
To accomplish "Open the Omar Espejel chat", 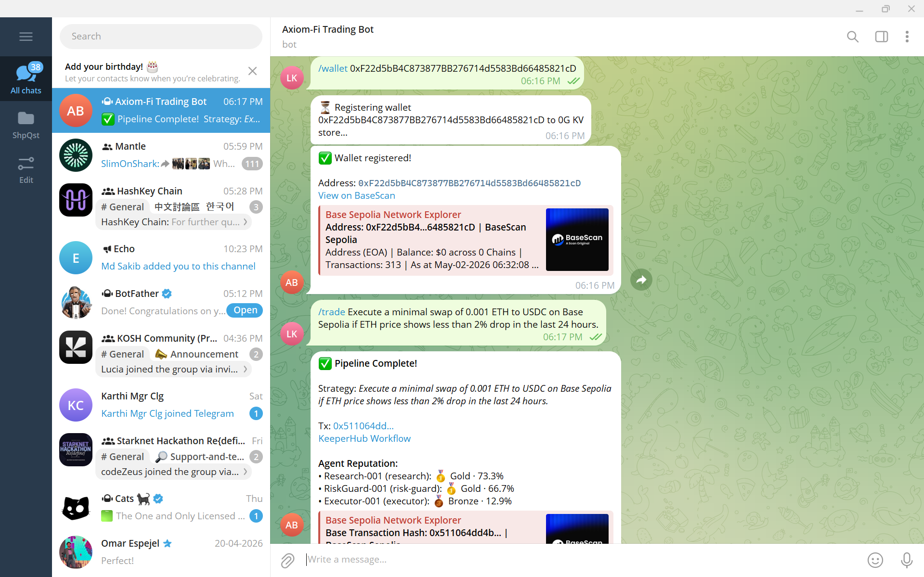I will [x=161, y=552].
